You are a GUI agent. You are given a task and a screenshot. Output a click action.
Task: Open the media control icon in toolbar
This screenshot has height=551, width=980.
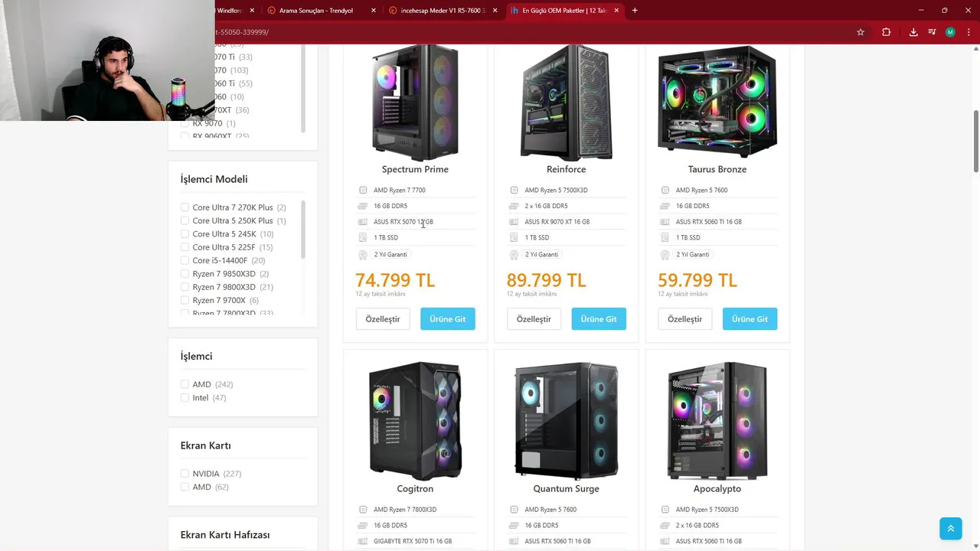(932, 32)
